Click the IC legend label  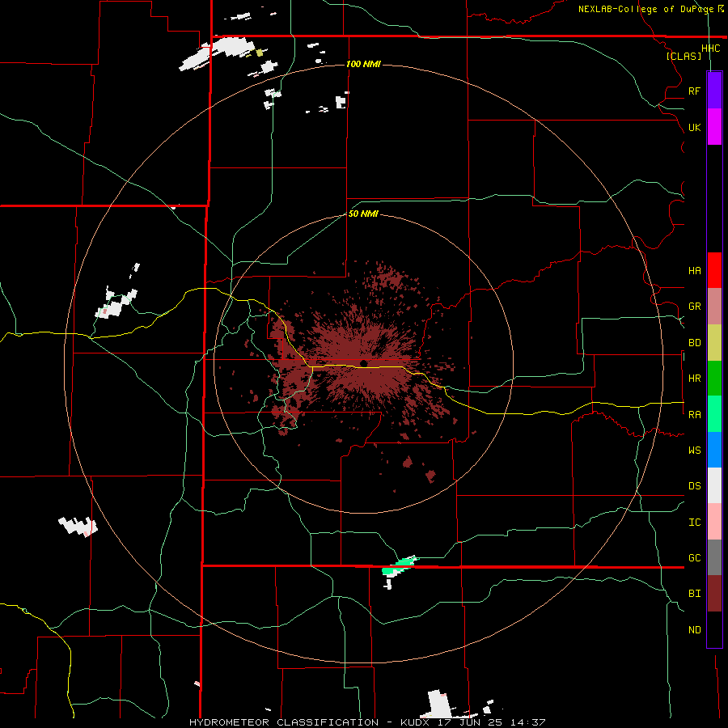[695, 523]
